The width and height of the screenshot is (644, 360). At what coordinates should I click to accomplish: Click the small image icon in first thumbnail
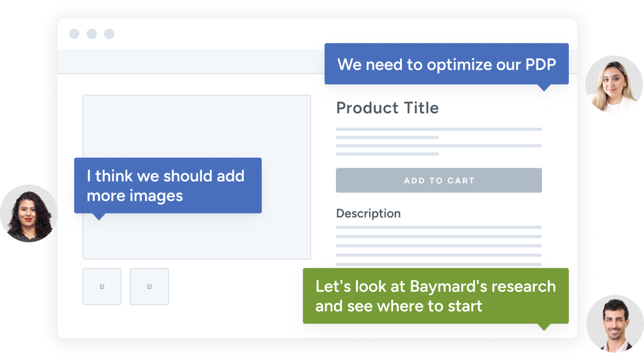coord(102,287)
